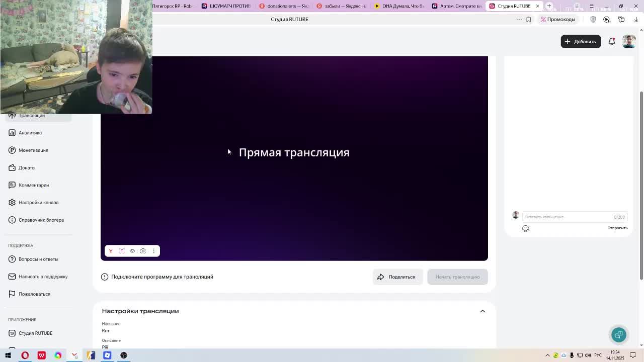Click the stream preview Прямая трансляция area
Screen dimensions: 644x362
pos(294,158)
